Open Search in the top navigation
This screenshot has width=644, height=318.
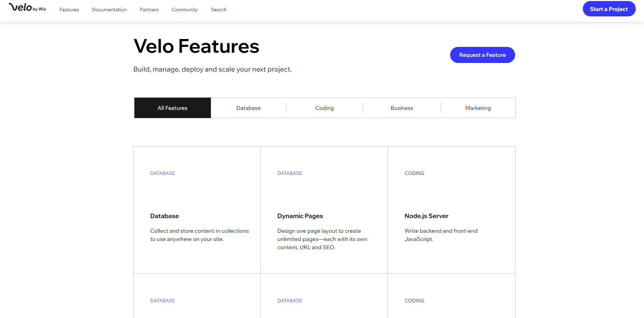[x=219, y=10]
